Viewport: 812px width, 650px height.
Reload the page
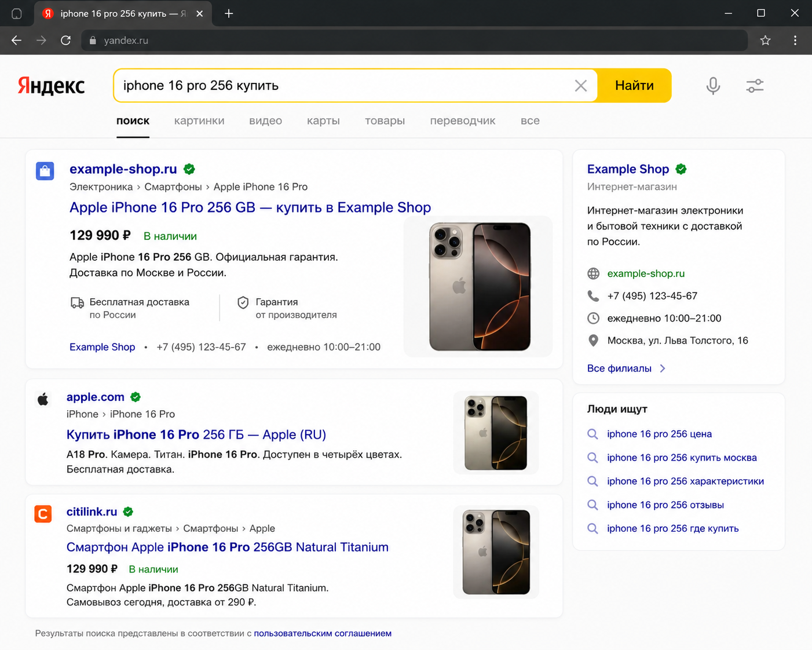pos(65,41)
